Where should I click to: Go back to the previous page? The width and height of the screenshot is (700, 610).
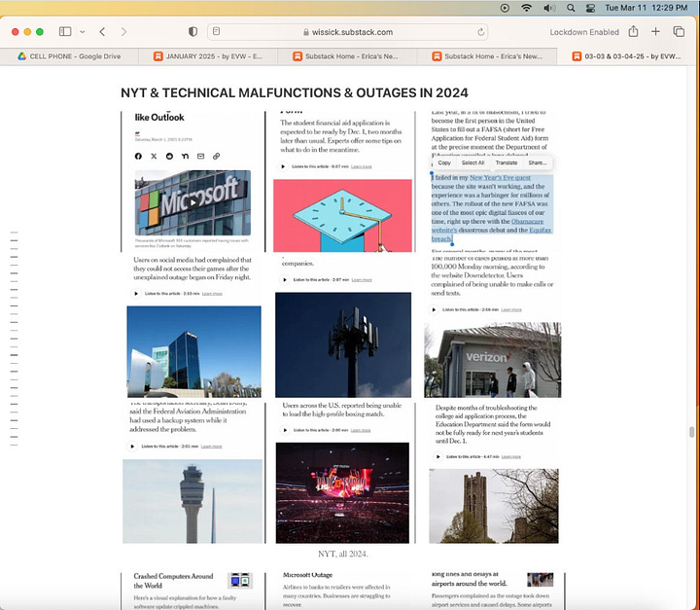(103, 32)
